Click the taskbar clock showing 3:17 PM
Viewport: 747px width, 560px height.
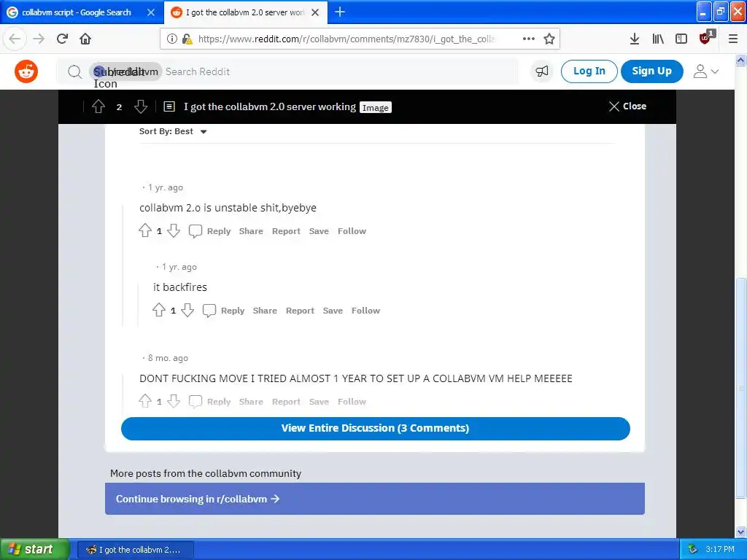tap(720, 550)
